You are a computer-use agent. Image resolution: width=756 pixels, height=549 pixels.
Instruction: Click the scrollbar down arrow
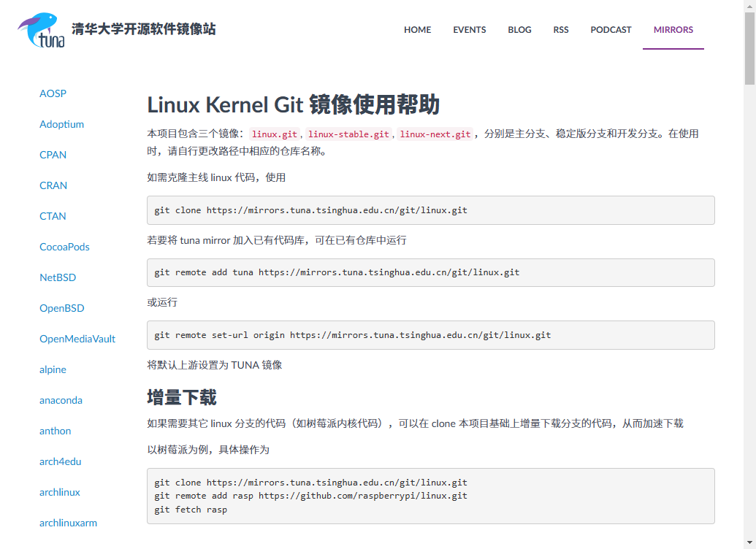(x=749, y=543)
